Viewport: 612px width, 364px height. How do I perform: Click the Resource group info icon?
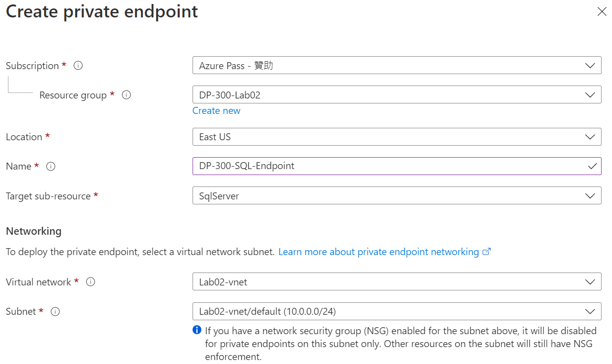point(126,95)
